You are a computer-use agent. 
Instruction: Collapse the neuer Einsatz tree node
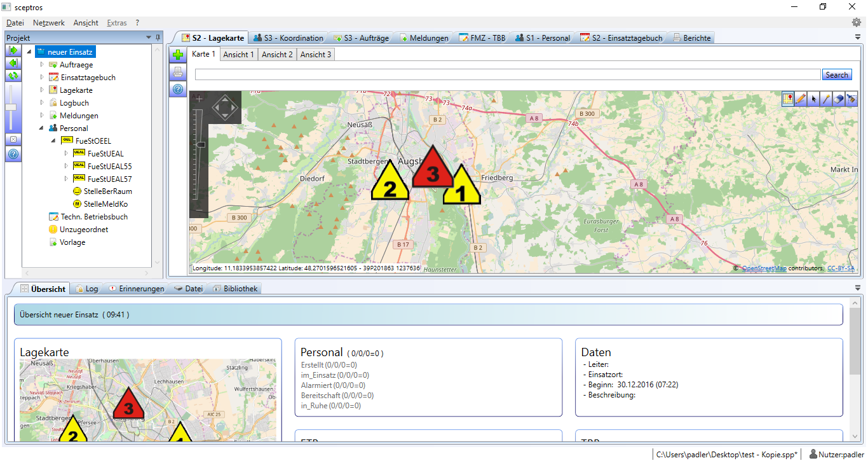coord(30,52)
